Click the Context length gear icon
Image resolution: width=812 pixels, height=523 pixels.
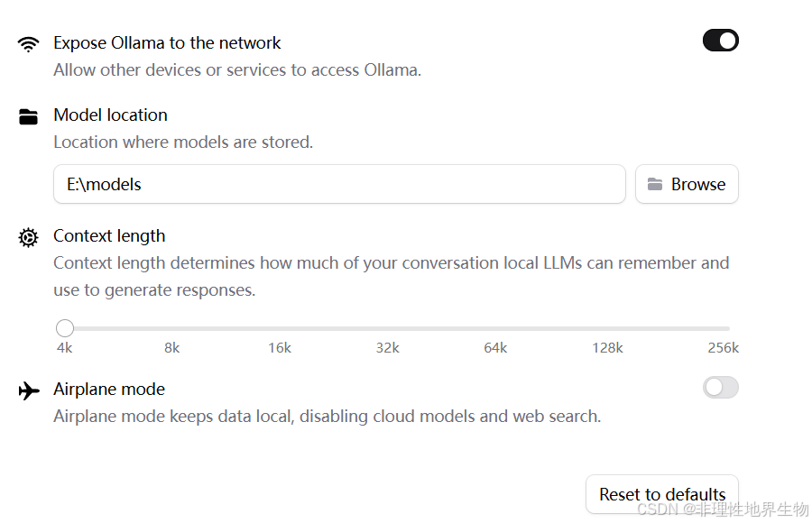[29, 237]
